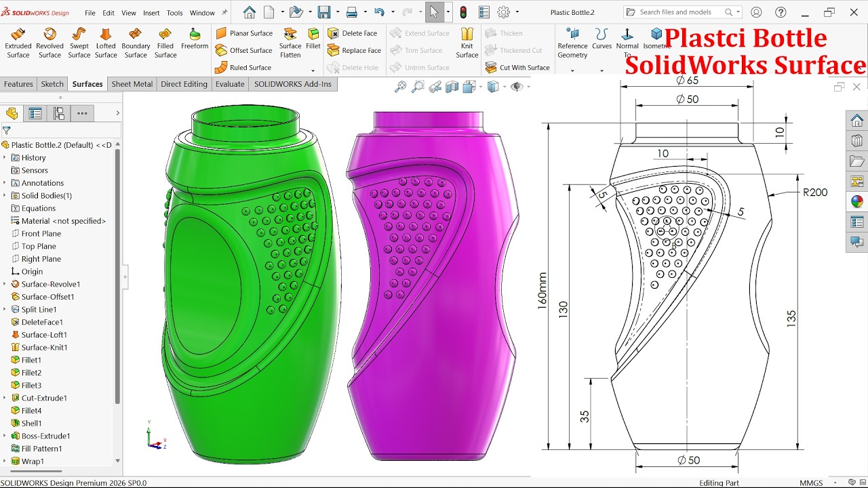Viewport: 868px width, 488px height.
Task: Click Planar Surface command
Action: pos(244,33)
